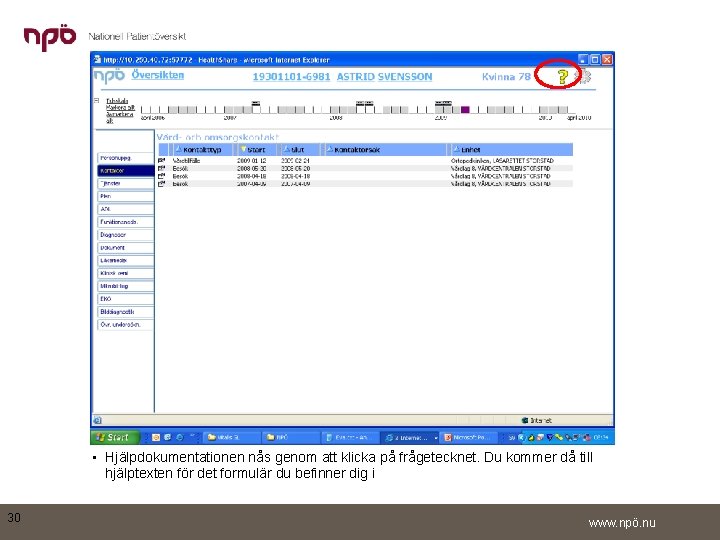The image size is (720, 540).
Task: Click the Windows Start button
Action: (115, 437)
